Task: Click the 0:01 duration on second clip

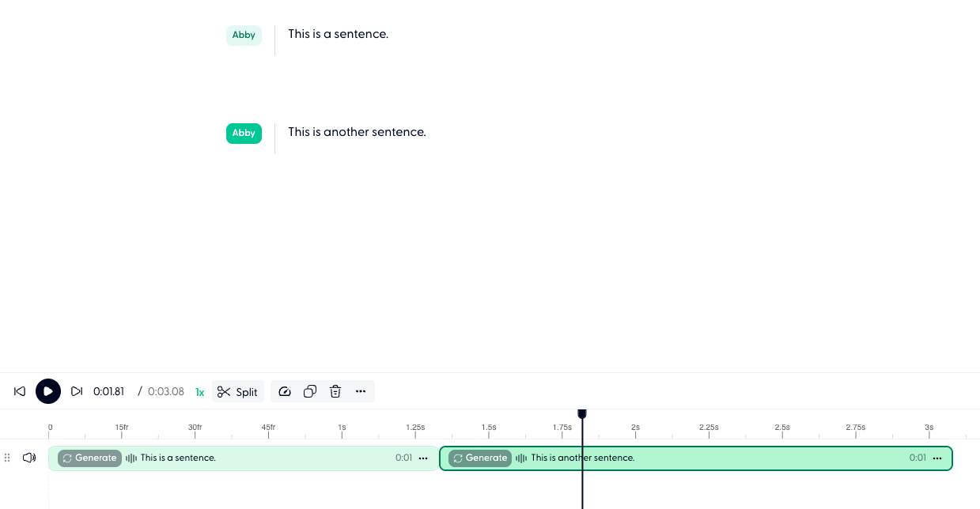Action: [918, 458]
